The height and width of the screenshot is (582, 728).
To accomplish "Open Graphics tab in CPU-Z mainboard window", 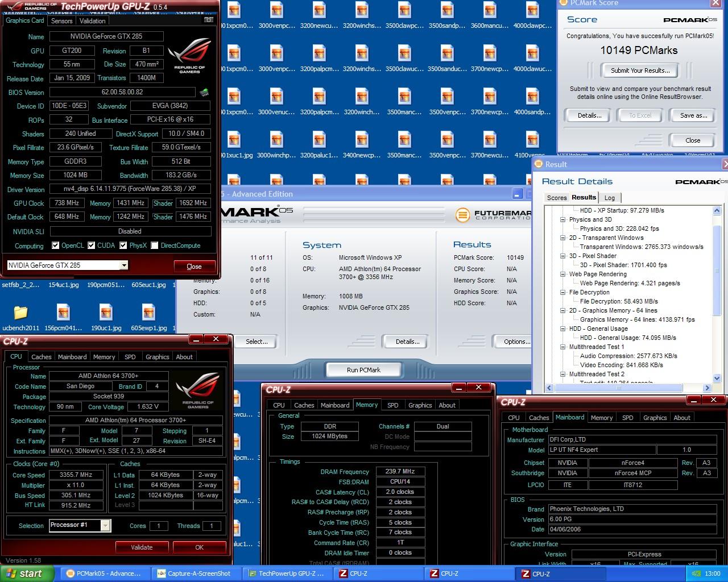I will click(x=655, y=418).
